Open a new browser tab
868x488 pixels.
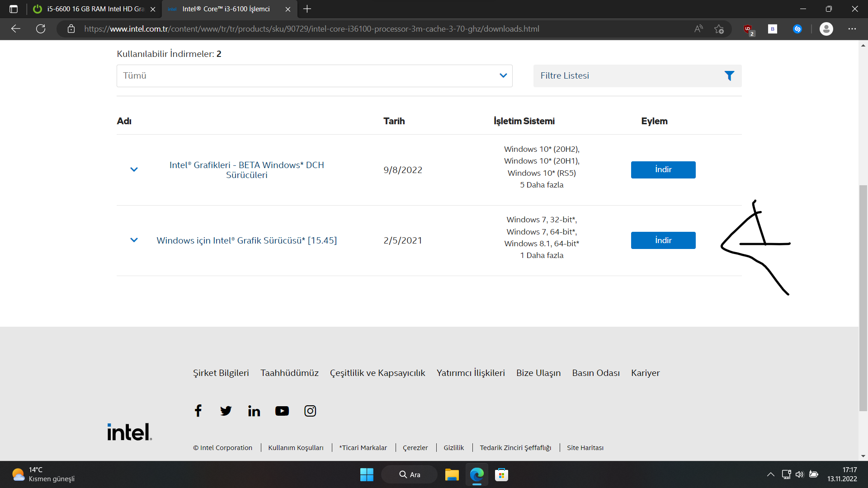click(x=307, y=9)
